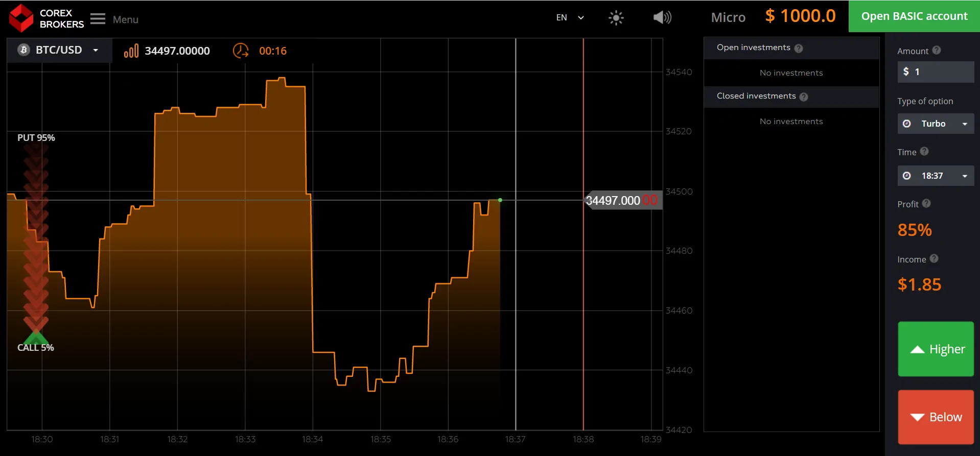Click the Open investments section header
980x456 pixels.
(x=791, y=47)
